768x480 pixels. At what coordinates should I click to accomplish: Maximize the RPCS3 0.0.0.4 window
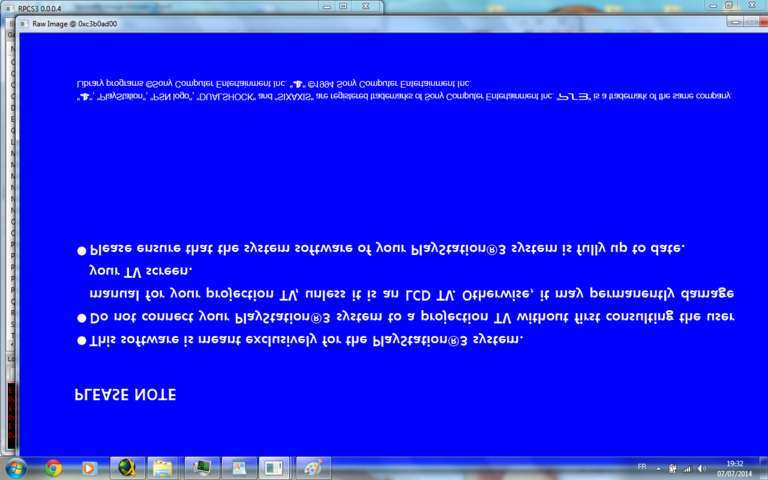tap(343, 6)
